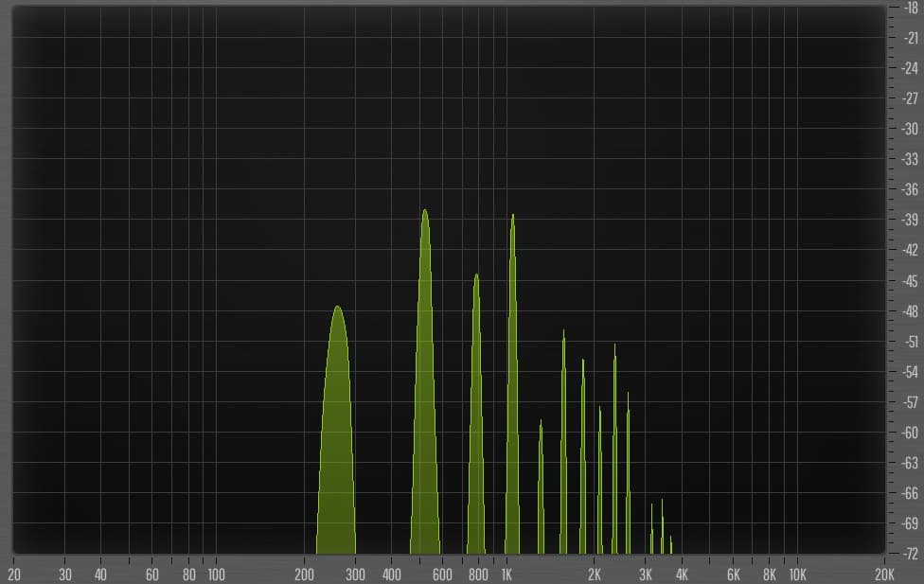Screen dimensions: 924x584
Task: Click the "100" frequency axis label
Action: pos(216,575)
